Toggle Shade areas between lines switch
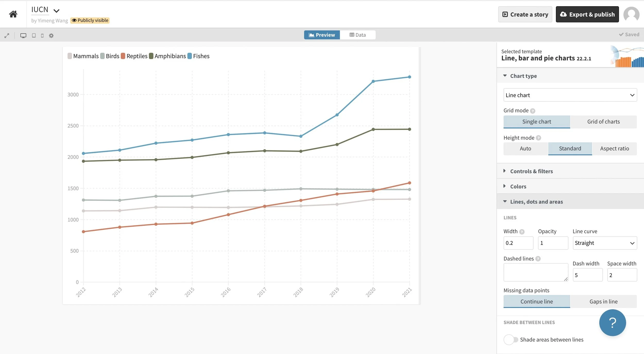 point(511,340)
